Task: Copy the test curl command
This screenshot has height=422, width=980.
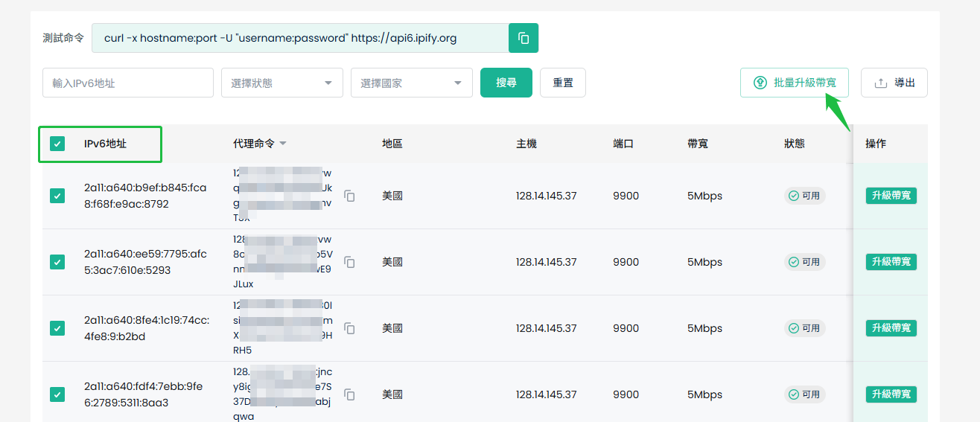Action: [524, 38]
